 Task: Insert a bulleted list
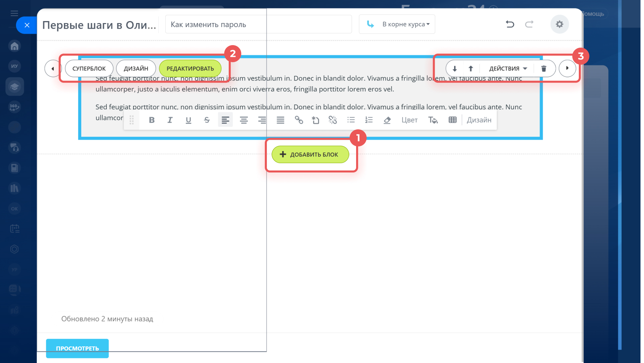tap(351, 120)
